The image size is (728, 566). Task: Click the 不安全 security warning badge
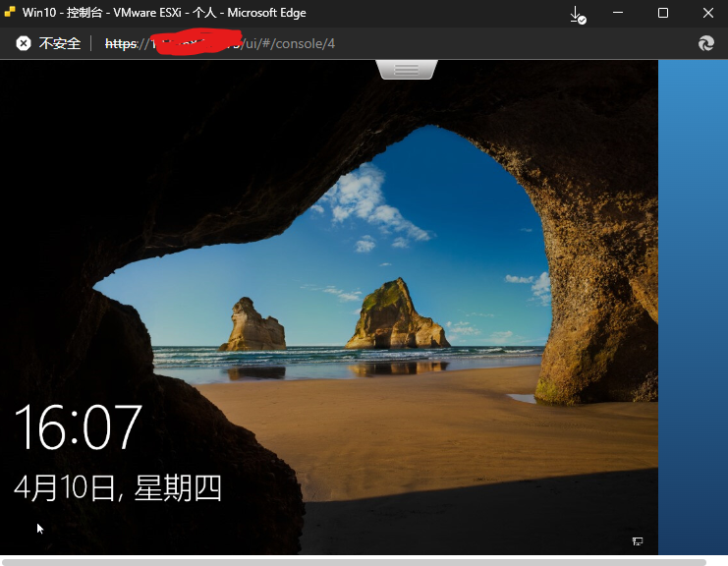coord(48,43)
